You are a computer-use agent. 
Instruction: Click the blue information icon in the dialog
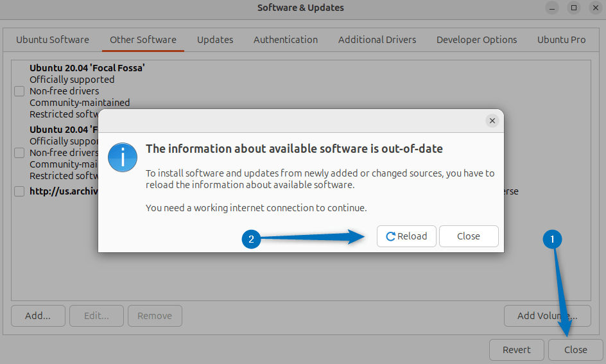pyautogui.click(x=123, y=157)
